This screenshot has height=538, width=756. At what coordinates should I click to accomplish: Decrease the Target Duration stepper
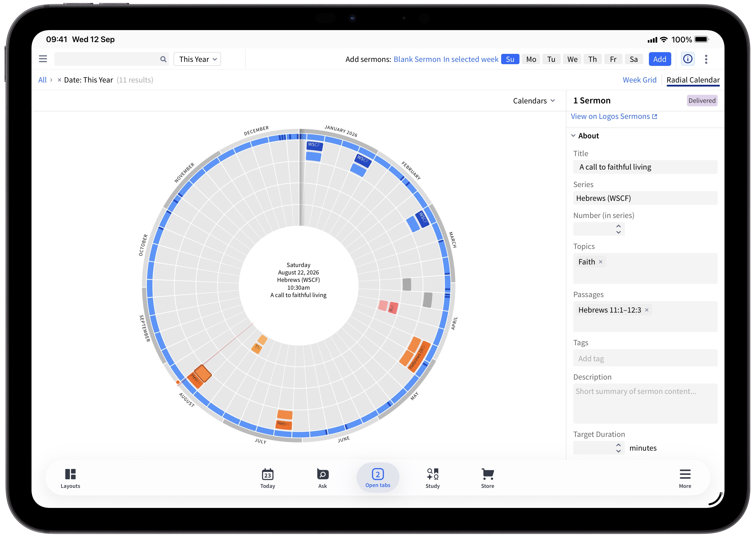(618, 451)
